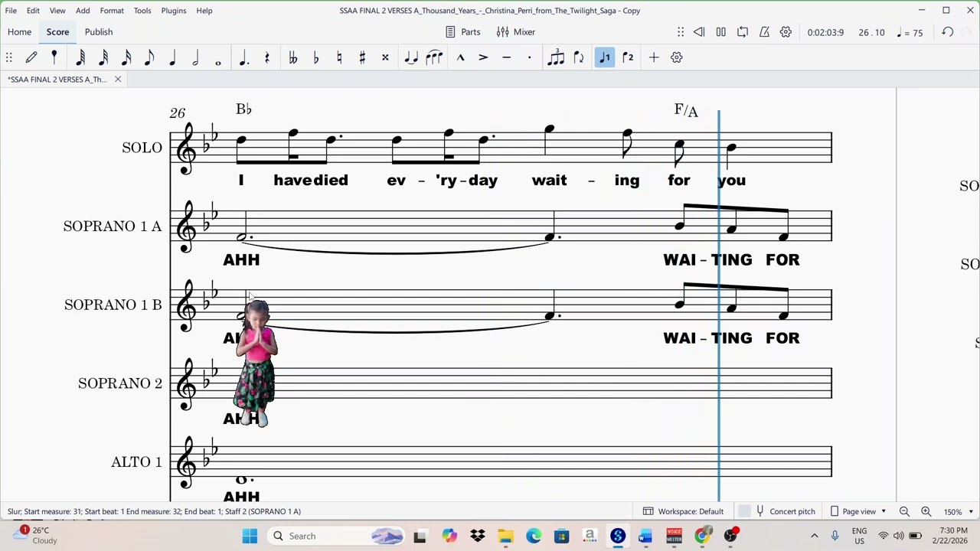The height and width of the screenshot is (551, 980).
Task: Pause score playback
Action: (720, 32)
